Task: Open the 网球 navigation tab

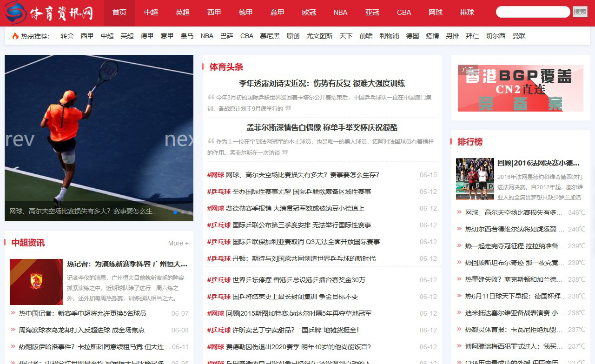Action: [x=435, y=13]
